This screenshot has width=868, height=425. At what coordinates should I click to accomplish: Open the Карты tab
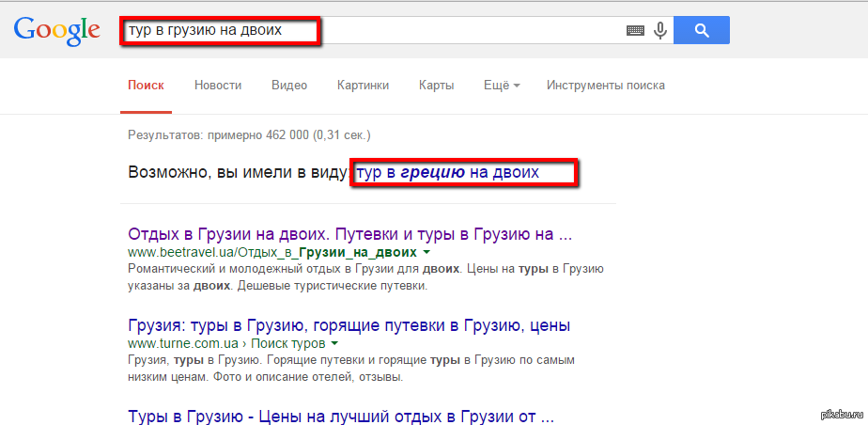click(437, 86)
